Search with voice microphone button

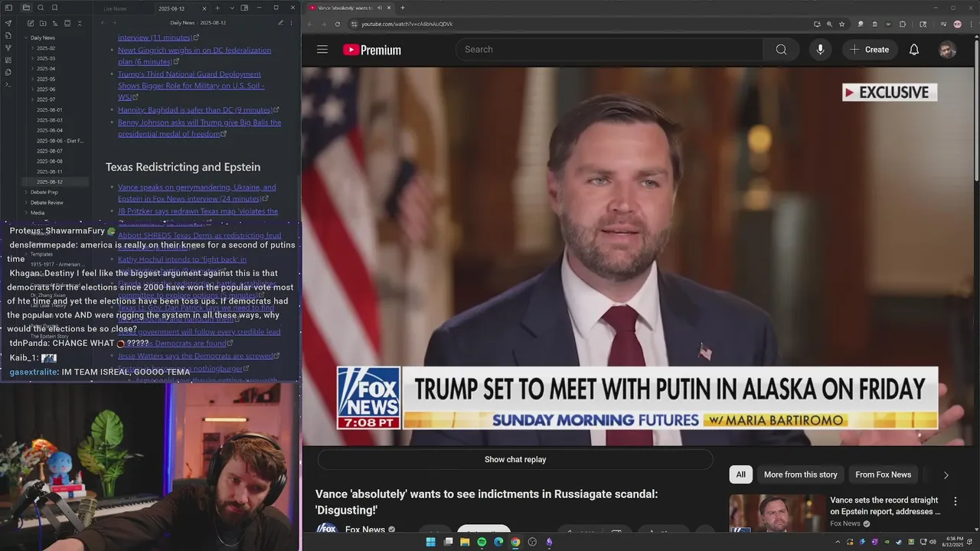pos(820,50)
